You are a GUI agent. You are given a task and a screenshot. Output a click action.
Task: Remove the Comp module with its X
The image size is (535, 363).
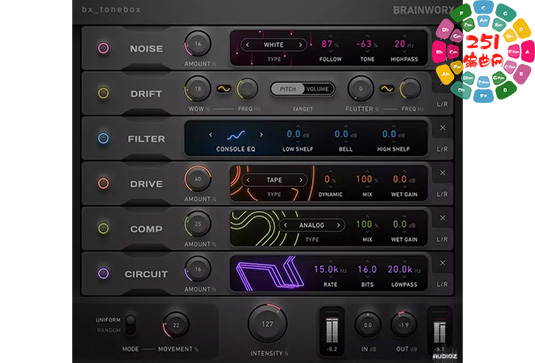coord(443,218)
